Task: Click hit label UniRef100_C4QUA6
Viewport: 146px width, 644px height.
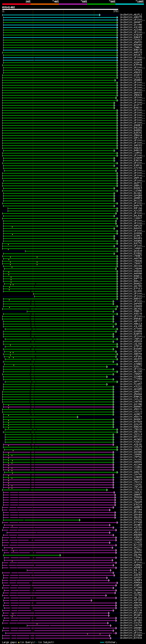Action: point(131,268)
